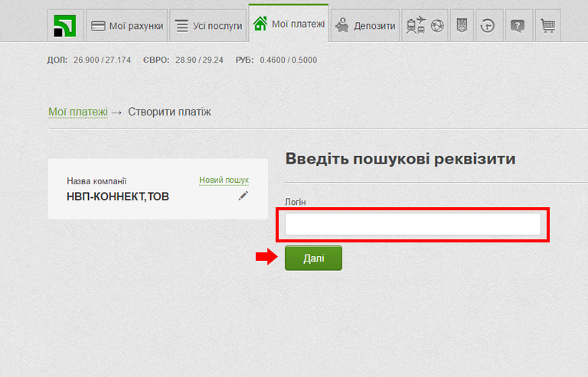Open the Депозити tab
The width and height of the screenshot is (588, 377).
click(365, 26)
